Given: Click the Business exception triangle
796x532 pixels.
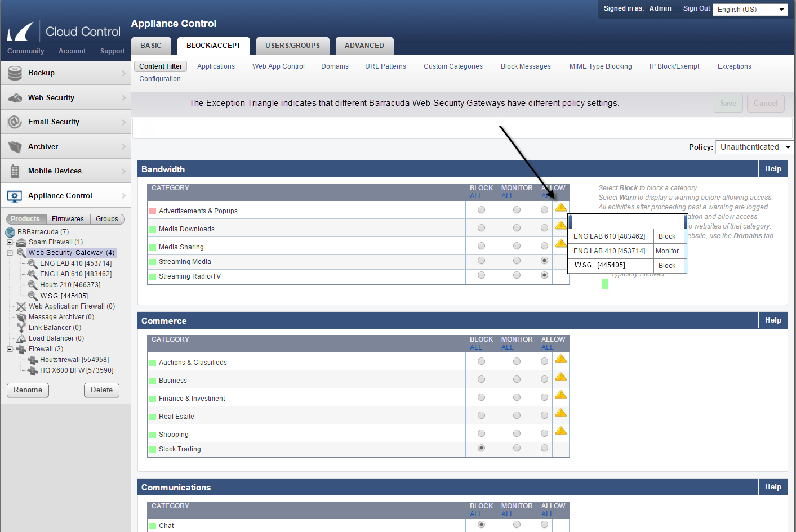Looking at the screenshot, I should coord(561,377).
